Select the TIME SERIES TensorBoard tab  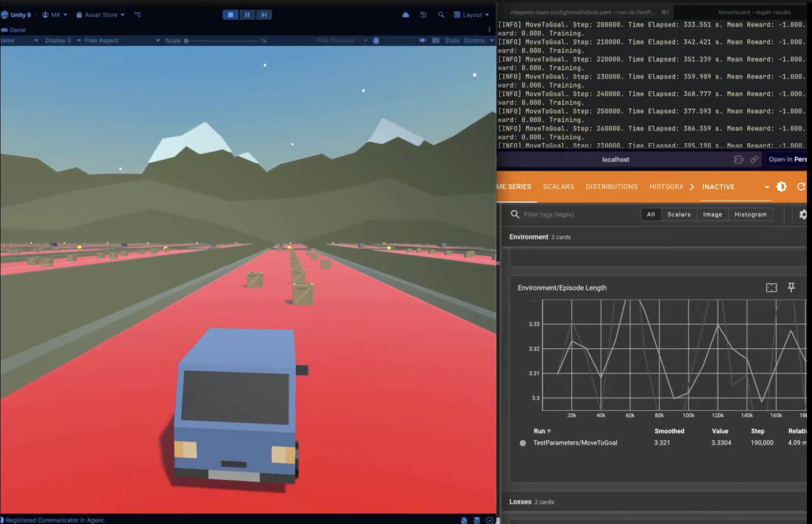(x=514, y=187)
